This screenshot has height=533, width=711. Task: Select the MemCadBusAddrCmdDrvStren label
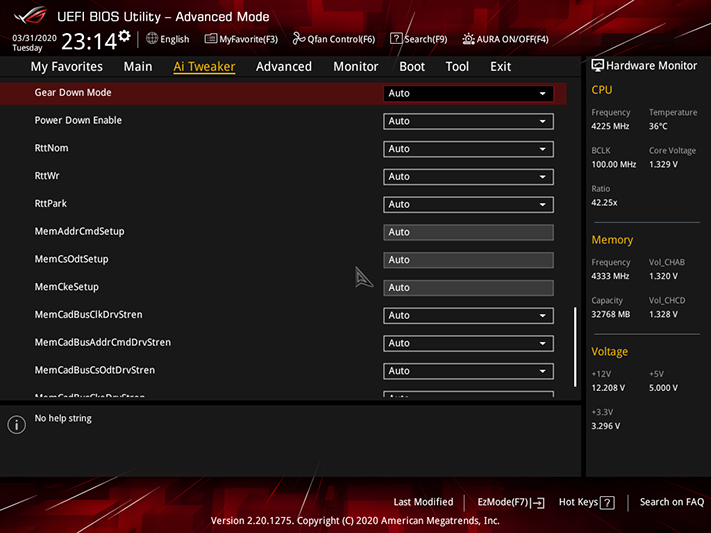(x=102, y=342)
